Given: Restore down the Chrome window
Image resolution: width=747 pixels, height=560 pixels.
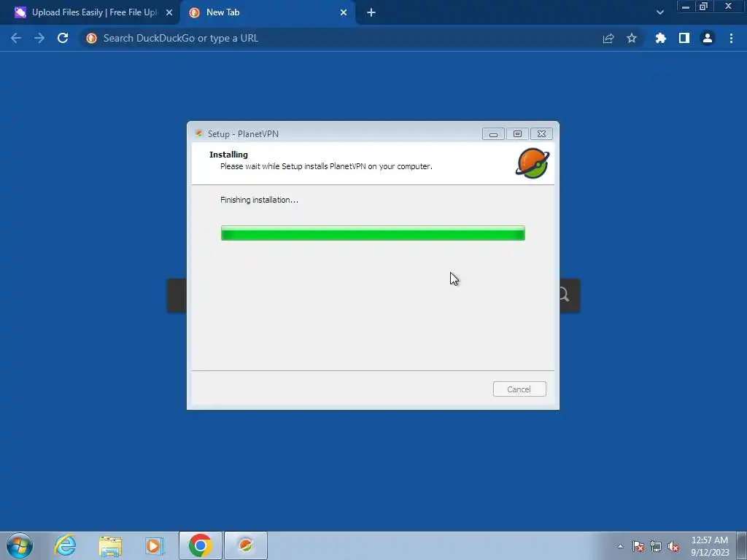Looking at the screenshot, I should (703, 7).
